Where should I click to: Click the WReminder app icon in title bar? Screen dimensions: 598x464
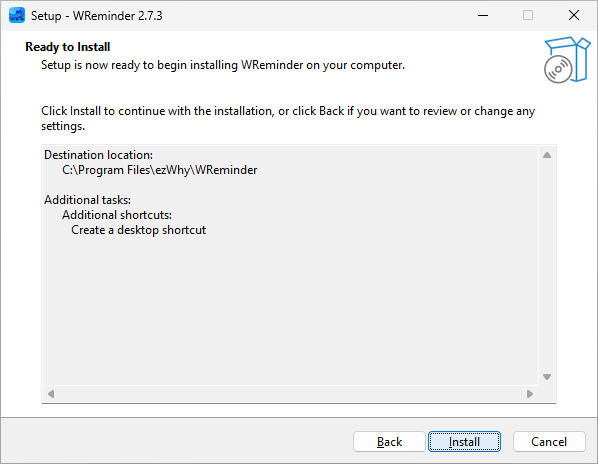pos(17,16)
